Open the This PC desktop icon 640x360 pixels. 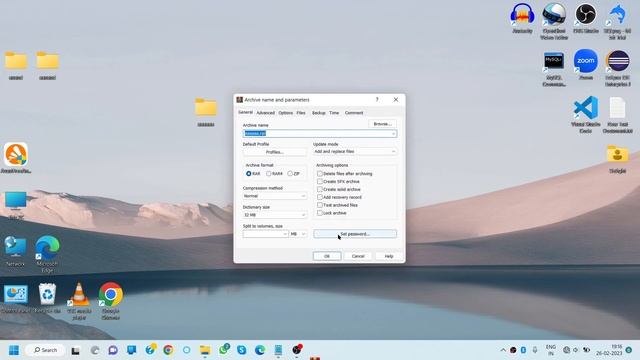point(16,205)
